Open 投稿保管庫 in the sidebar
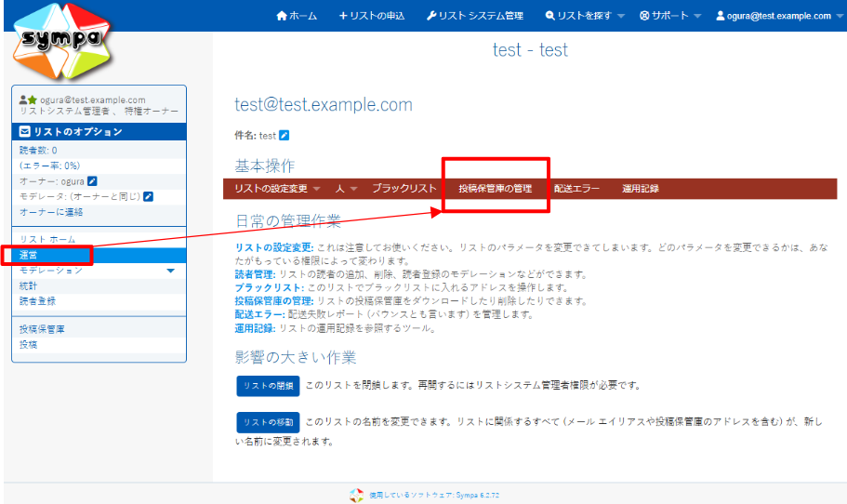 (x=42, y=329)
